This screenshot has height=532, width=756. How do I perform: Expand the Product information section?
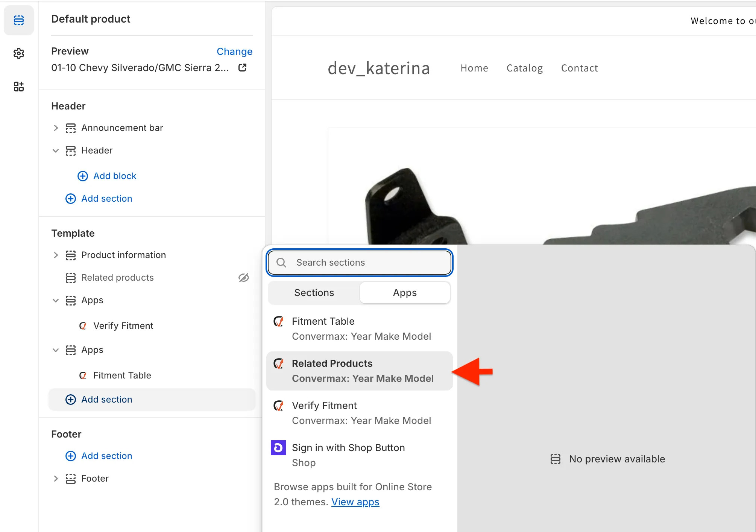coord(56,255)
